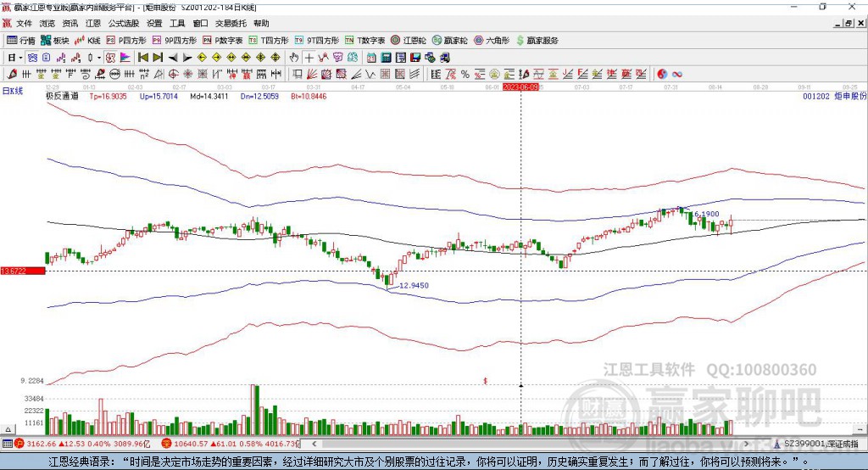Screen dimensions: 868x470
Task: Click the Md=14.3411 indicator value
Action: (x=209, y=96)
